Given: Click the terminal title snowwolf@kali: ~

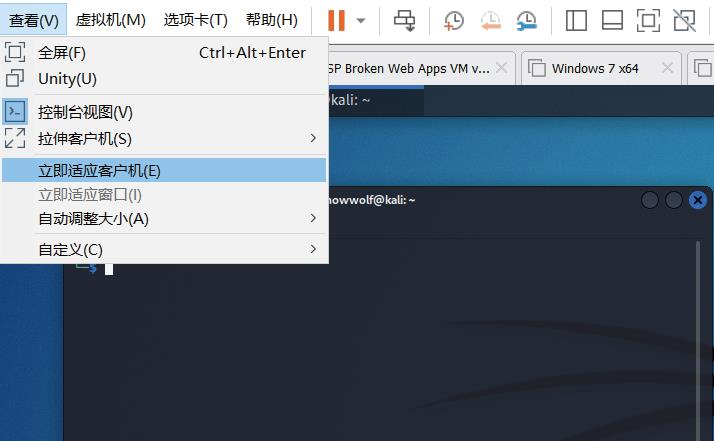Looking at the screenshot, I should [372, 200].
